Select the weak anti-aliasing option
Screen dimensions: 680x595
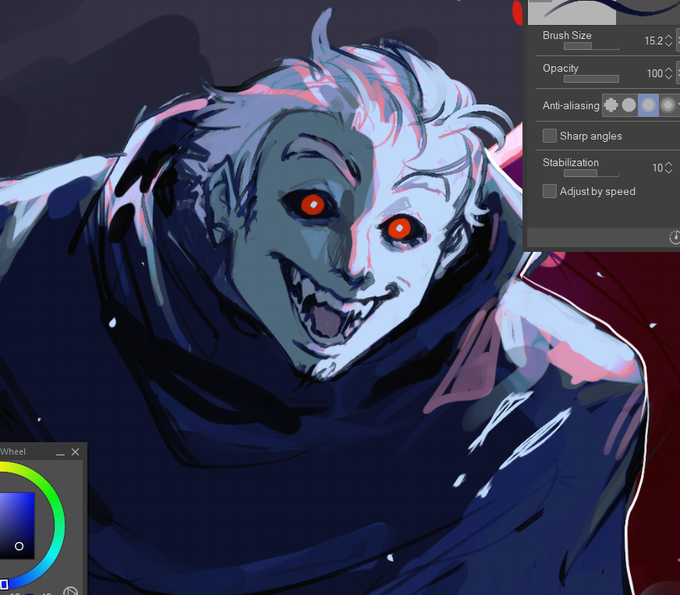click(628, 105)
